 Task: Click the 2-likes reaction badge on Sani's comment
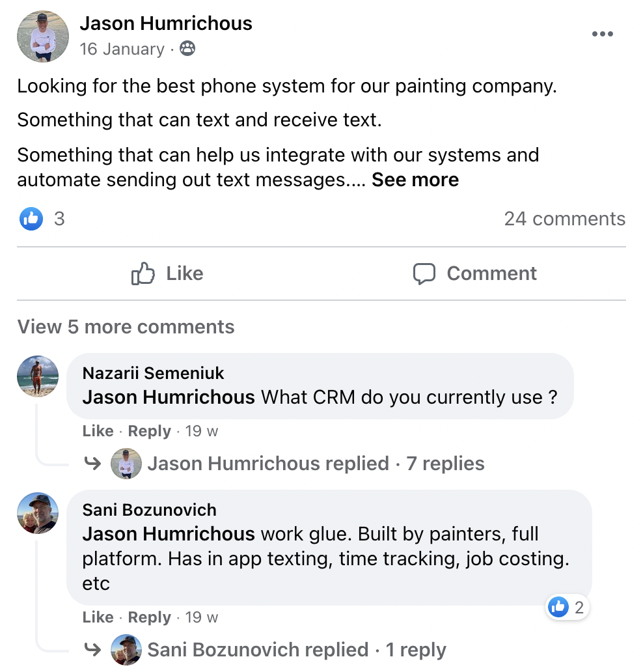[x=568, y=608]
